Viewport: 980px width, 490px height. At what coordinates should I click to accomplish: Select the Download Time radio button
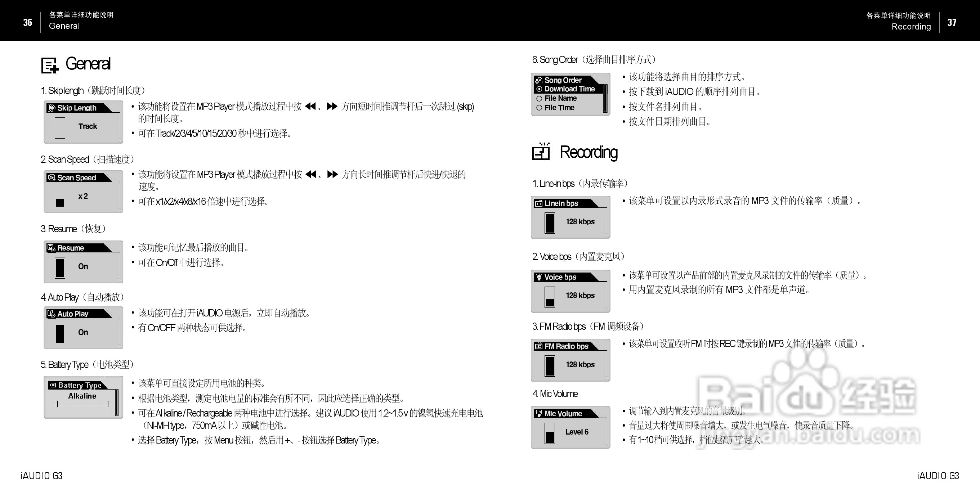pyautogui.click(x=539, y=89)
